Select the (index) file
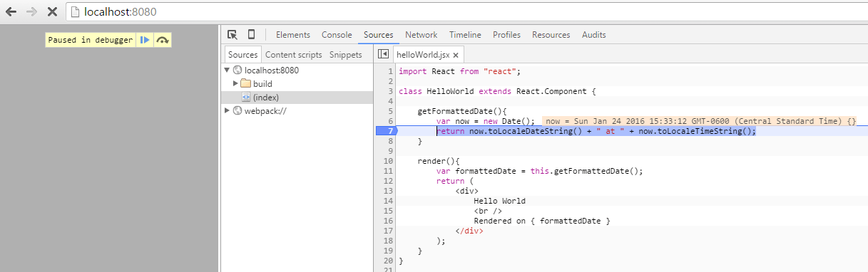 click(297, 98)
